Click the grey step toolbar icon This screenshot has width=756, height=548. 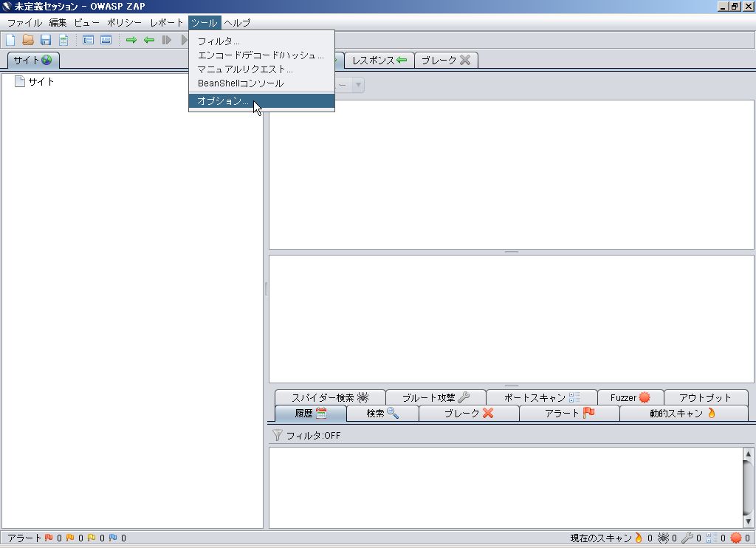coord(166,40)
